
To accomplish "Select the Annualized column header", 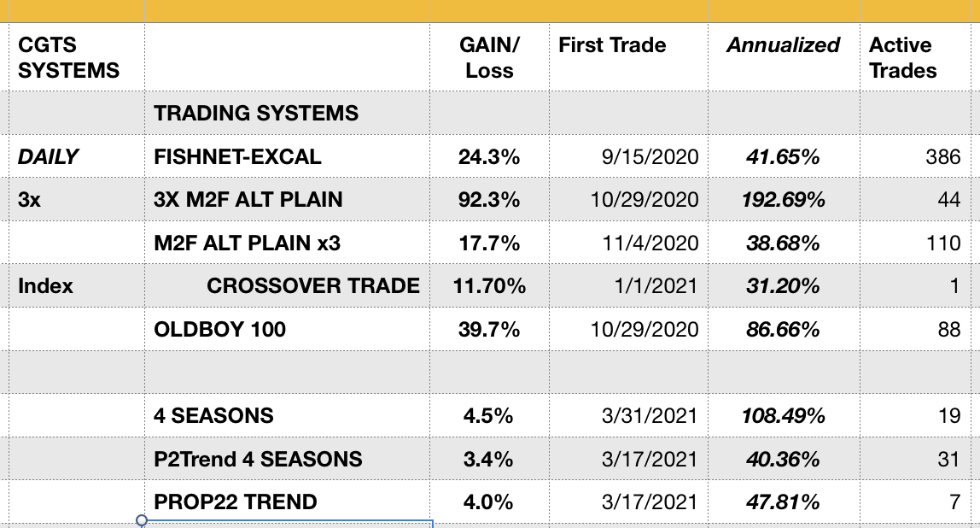I will coord(783,46).
